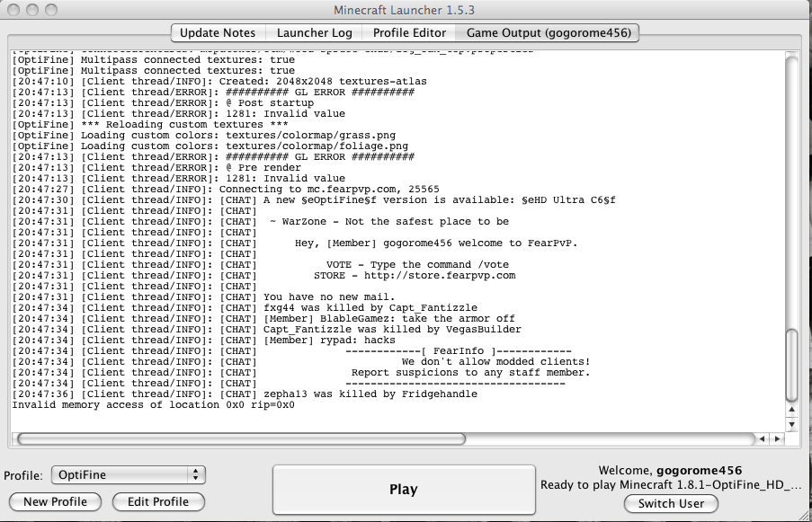The width and height of the screenshot is (812, 522).
Task: Open the Profile dropdown showing OptiFine
Action: 129,474
